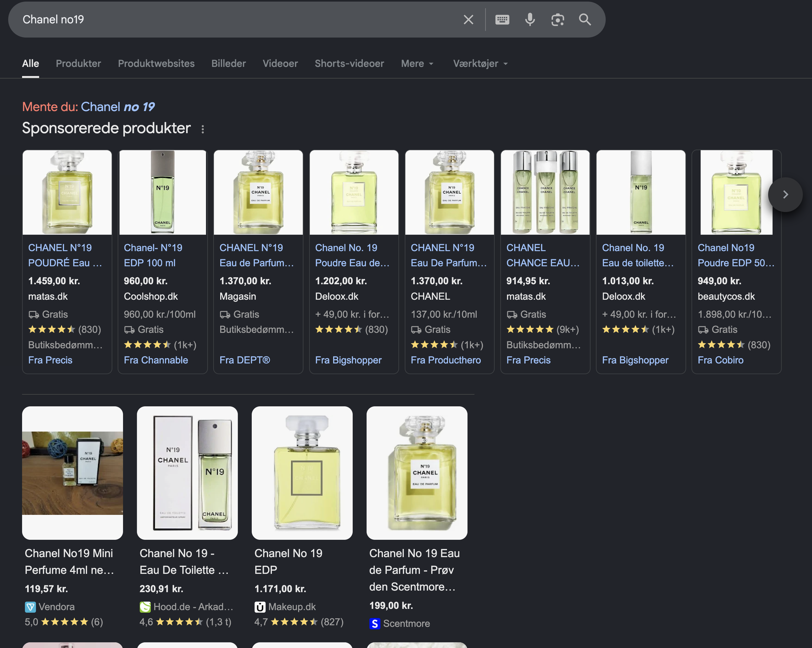Click Chanel No 19 Eau de Parfum Prøv title
The width and height of the screenshot is (812, 648).
414,570
